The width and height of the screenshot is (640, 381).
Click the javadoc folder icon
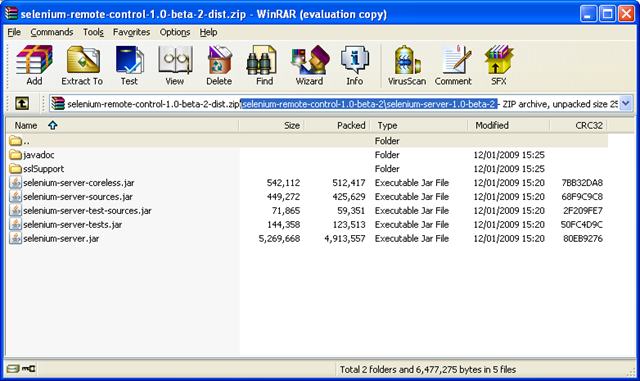click(16, 155)
